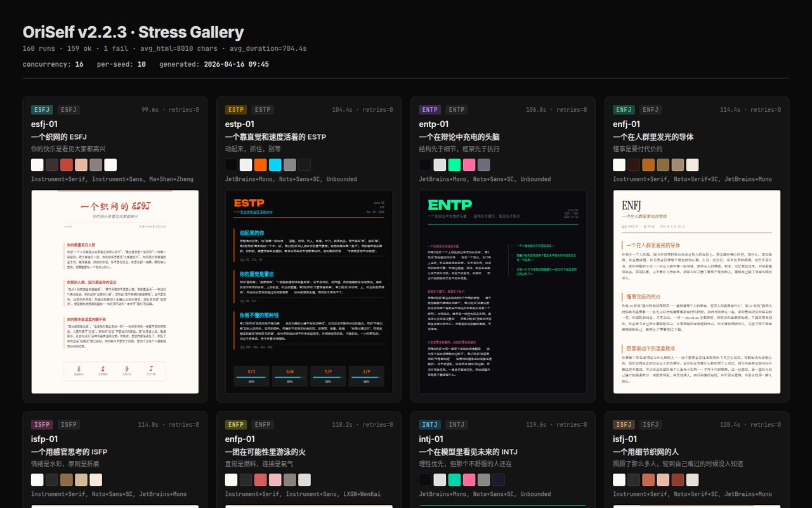
Task: Click the subtitle '一个用感官思考的 ISFP'
Action: (x=69, y=451)
